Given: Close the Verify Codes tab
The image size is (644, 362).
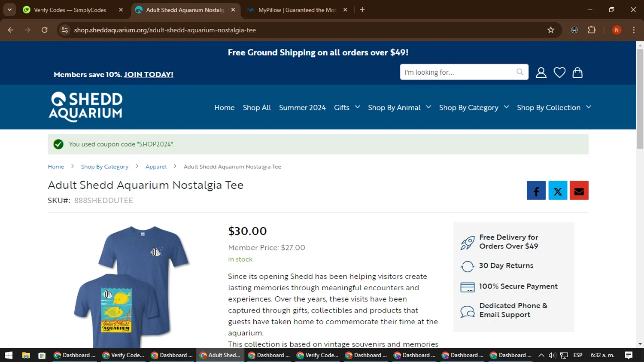Looking at the screenshot, I should click(121, 10).
